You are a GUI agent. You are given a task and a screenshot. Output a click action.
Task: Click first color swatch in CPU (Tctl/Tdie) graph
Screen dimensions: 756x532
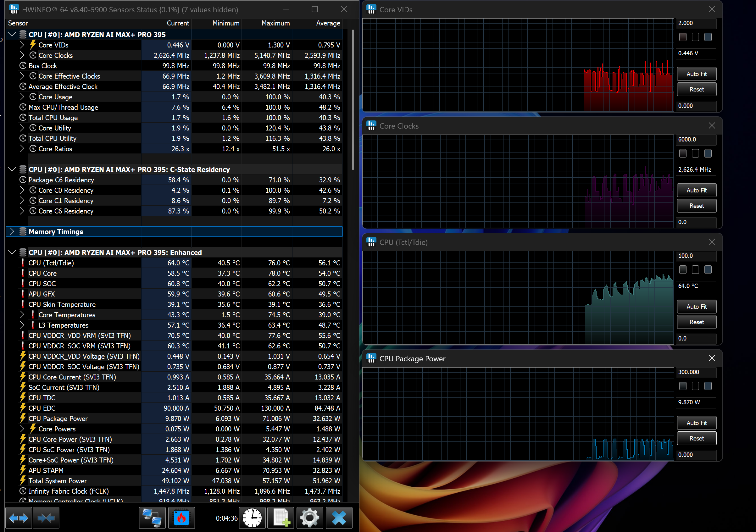coord(683,270)
